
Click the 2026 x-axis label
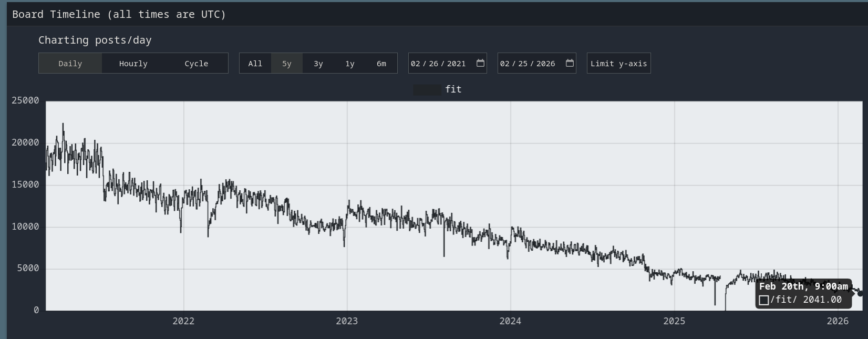[x=838, y=321]
